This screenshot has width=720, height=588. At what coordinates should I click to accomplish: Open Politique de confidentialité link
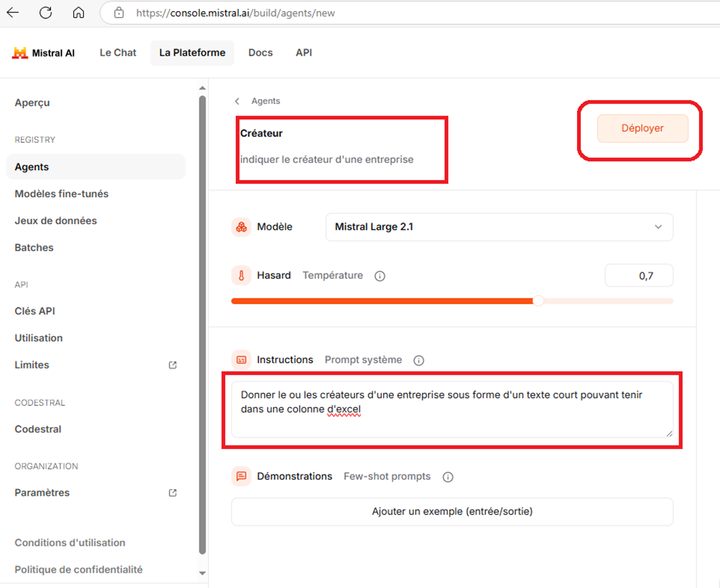(x=79, y=569)
